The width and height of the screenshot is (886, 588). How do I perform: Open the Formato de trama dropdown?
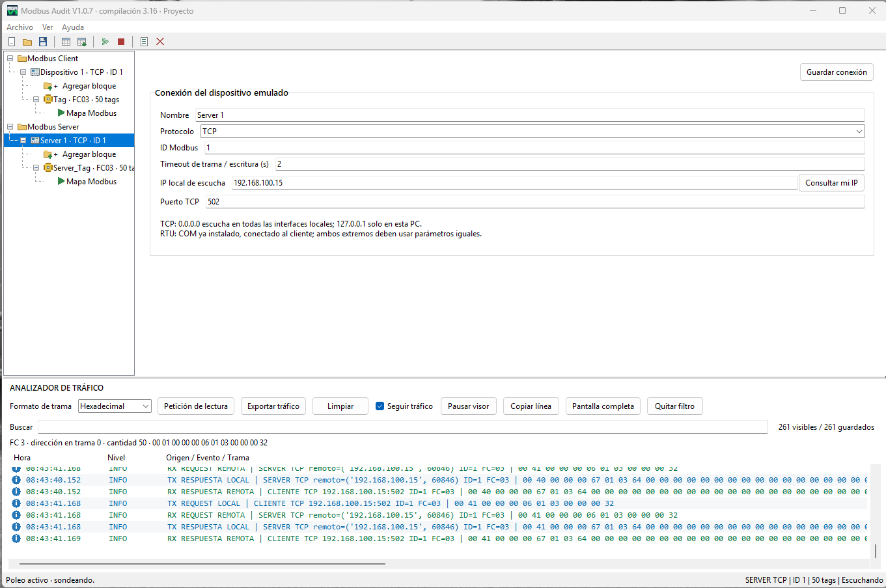pyautogui.click(x=115, y=406)
